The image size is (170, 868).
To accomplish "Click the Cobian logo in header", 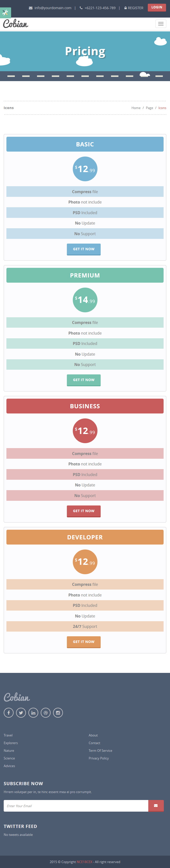I will click(16, 23).
